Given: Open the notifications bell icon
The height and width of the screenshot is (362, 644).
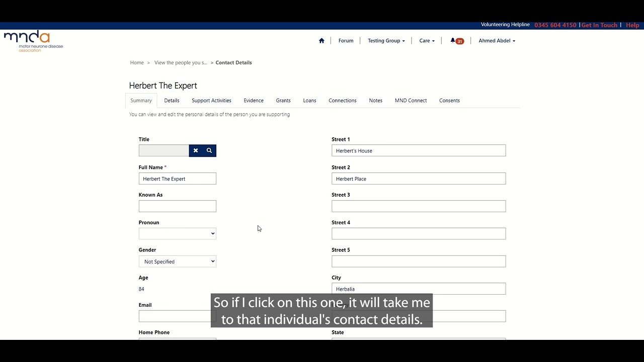Looking at the screenshot, I should coord(457,41).
